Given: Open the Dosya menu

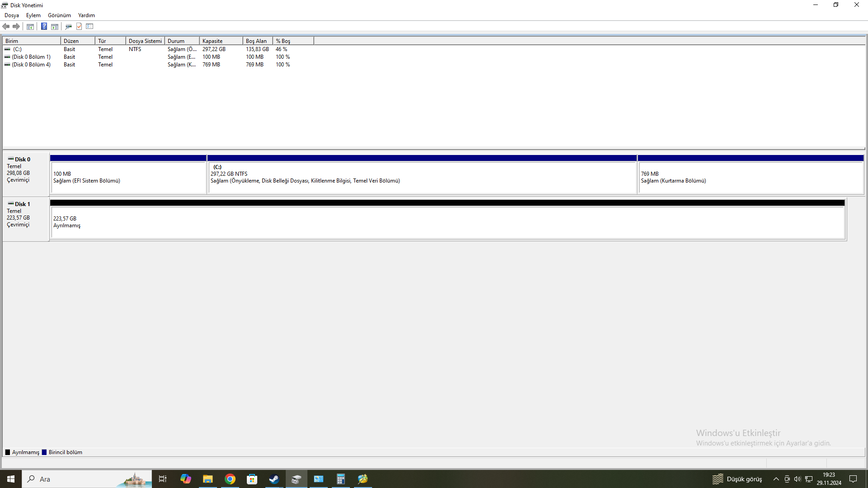Looking at the screenshot, I should point(12,15).
